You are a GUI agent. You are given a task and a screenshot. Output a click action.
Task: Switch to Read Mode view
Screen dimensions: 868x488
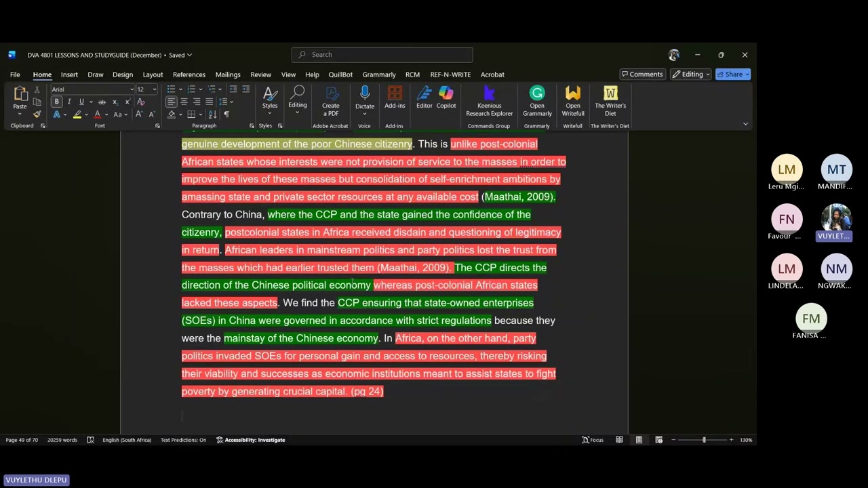[619, 440]
